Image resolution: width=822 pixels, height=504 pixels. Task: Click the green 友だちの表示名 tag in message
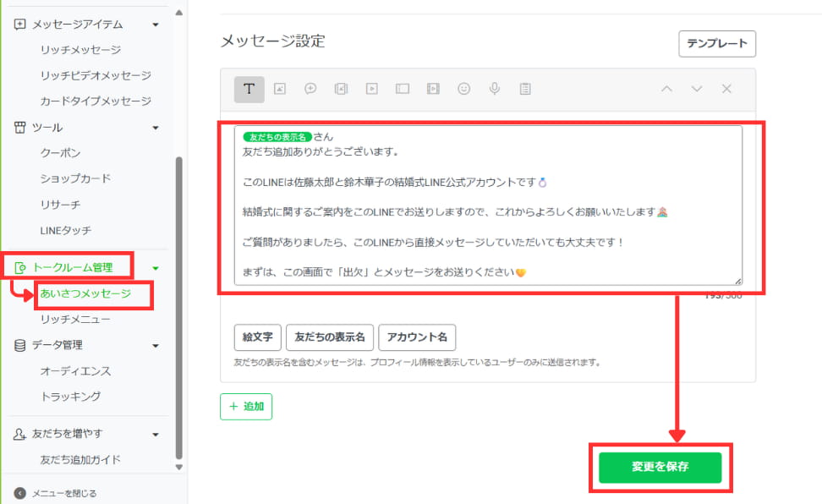(x=277, y=137)
